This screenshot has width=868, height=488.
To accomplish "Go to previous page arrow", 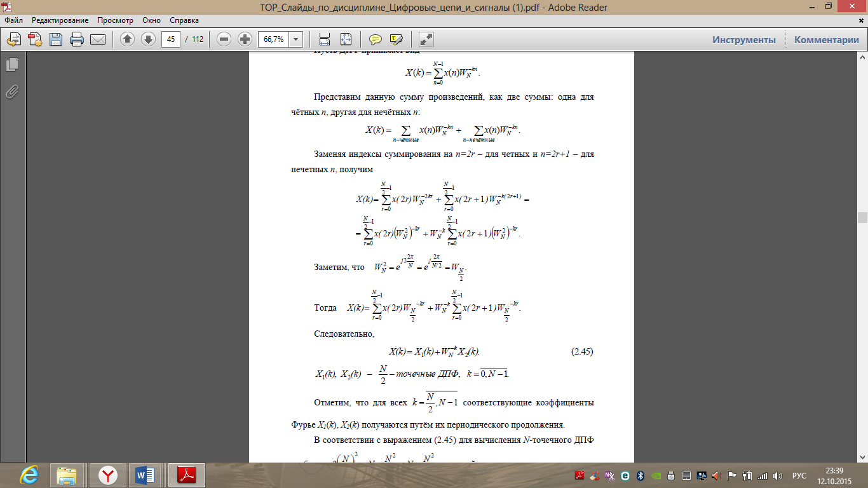I will [x=128, y=39].
